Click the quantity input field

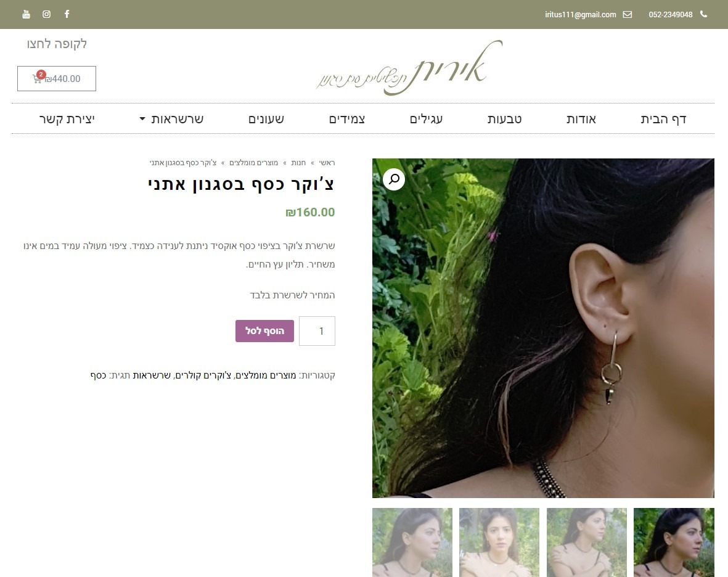[317, 331]
